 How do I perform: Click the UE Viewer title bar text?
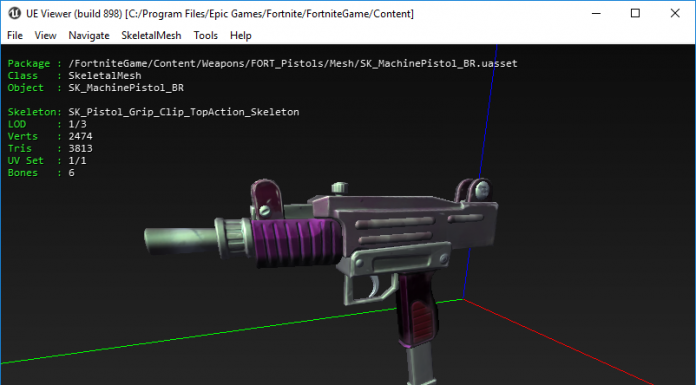(220, 14)
